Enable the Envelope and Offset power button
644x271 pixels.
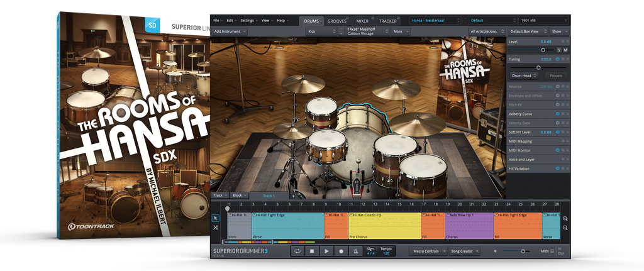point(558,96)
